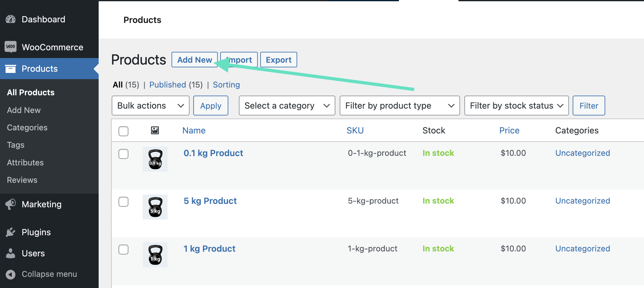Expand the Select a category dropdown

pyautogui.click(x=286, y=106)
